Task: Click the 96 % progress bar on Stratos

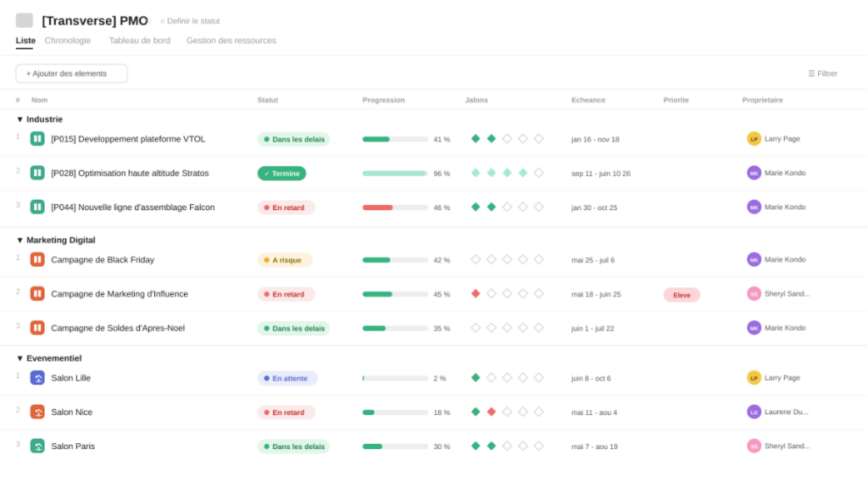Action: 395,174
